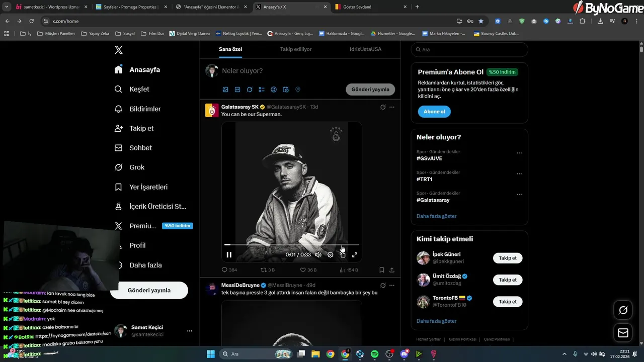Seek on the video progress bar

click(292, 245)
